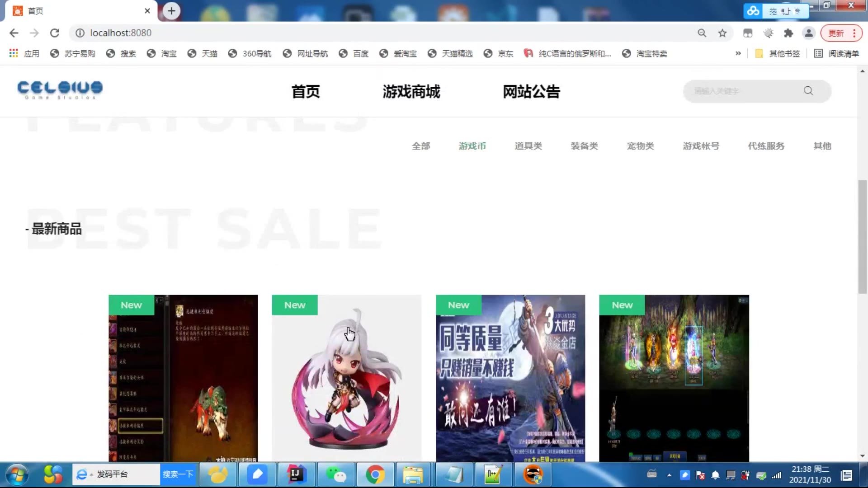This screenshot has height=488, width=868.
Task: Click the scrollbar down arrow
Action: pyautogui.click(x=862, y=456)
